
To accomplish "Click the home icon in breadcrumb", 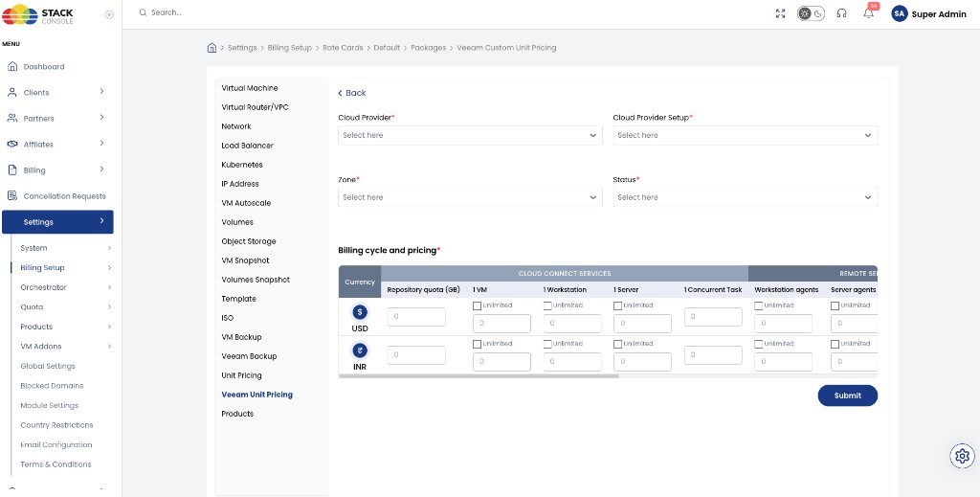I will coord(212,48).
